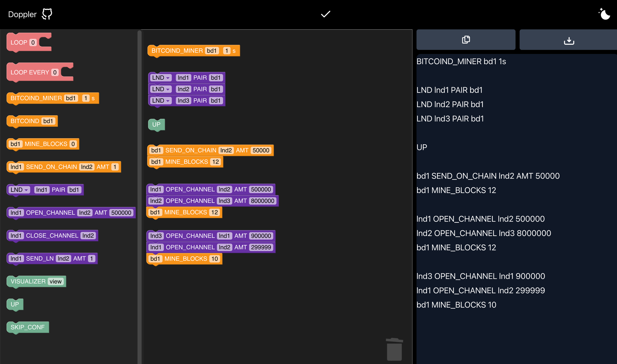Select the VISUALIZER view block

tap(28, 282)
